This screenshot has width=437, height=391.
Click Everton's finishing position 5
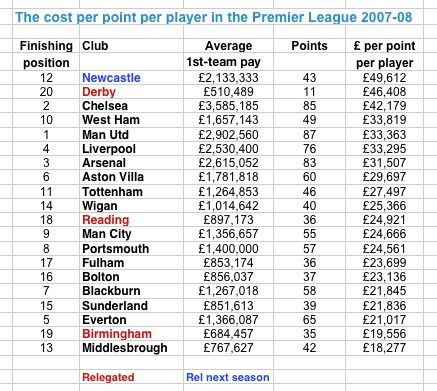coord(46,320)
